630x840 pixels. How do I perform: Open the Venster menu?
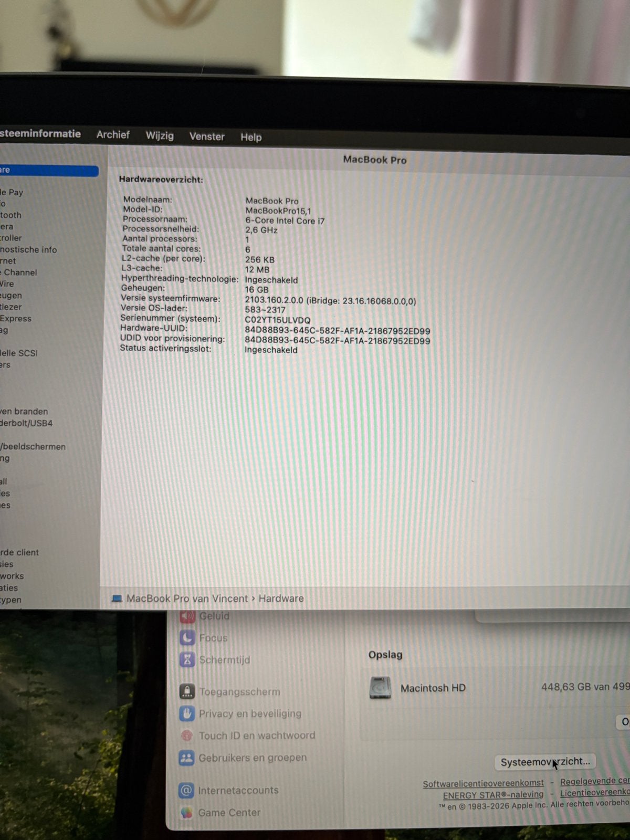coord(207,136)
